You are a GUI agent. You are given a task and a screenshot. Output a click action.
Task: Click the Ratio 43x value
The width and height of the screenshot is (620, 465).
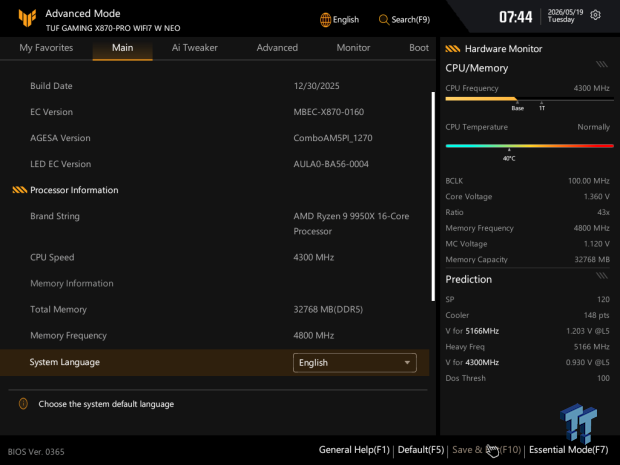click(603, 212)
